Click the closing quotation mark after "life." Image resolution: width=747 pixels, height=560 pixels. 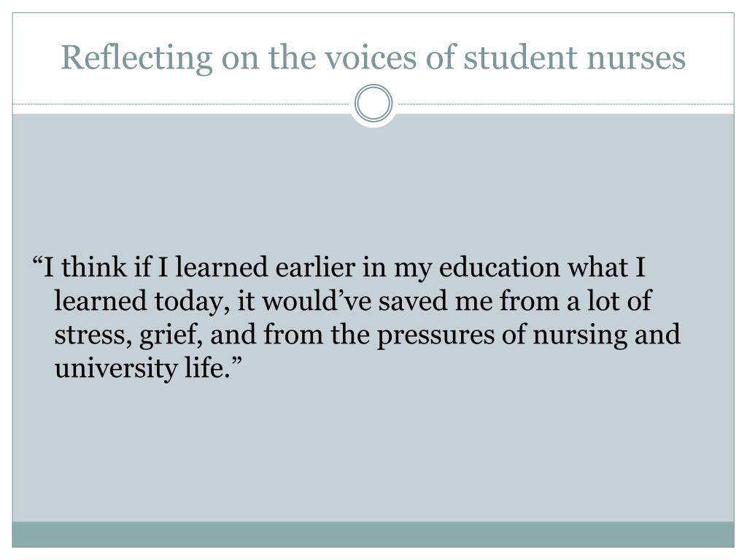(x=237, y=363)
